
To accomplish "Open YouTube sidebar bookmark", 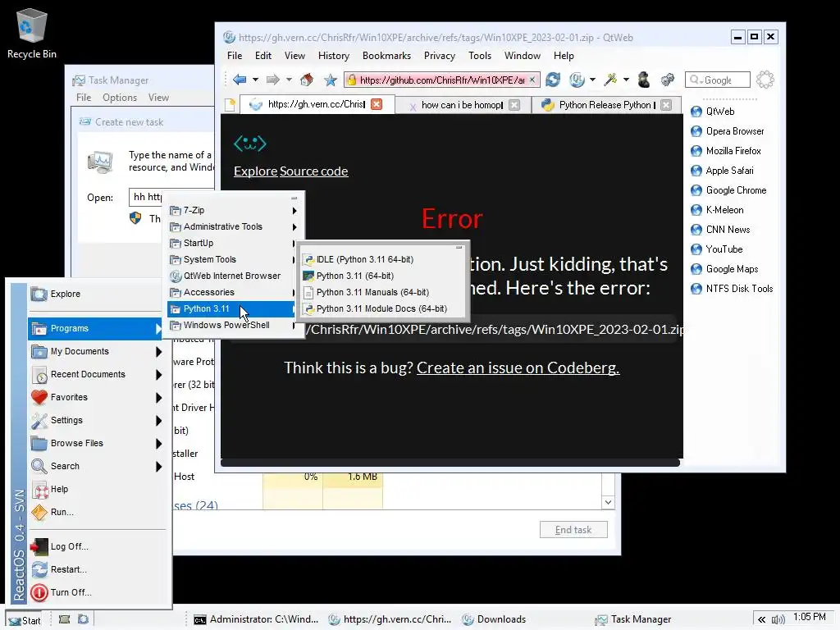I will pos(717,249).
